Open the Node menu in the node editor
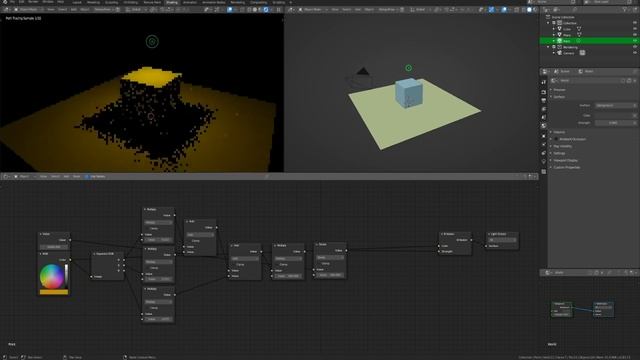Image resolution: width=640 pixels, height=360 pixels. 76,176
